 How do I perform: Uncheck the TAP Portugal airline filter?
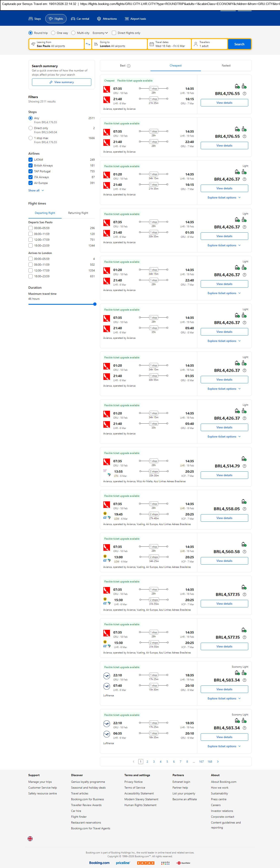coord(31,171)
